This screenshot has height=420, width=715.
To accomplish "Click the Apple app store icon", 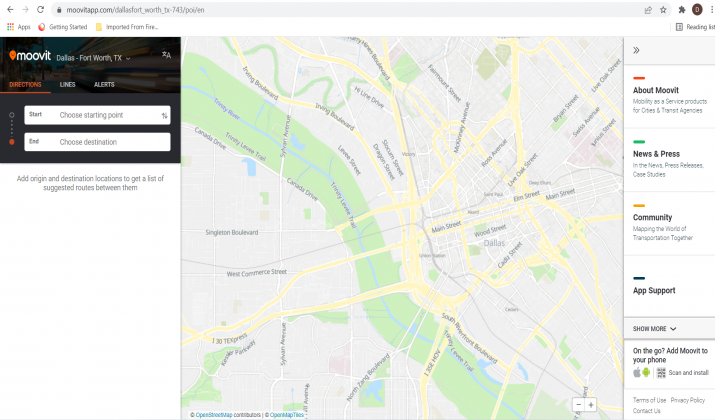I will point(637,372).
